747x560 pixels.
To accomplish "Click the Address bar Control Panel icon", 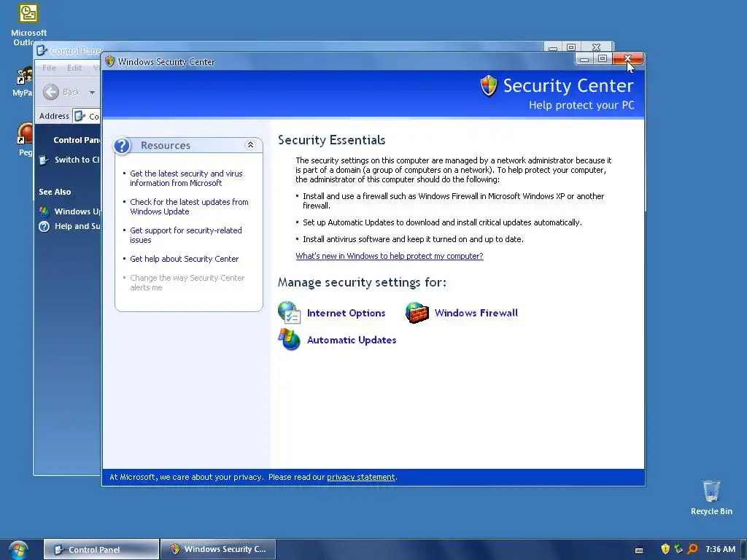I will pos(80,116).
